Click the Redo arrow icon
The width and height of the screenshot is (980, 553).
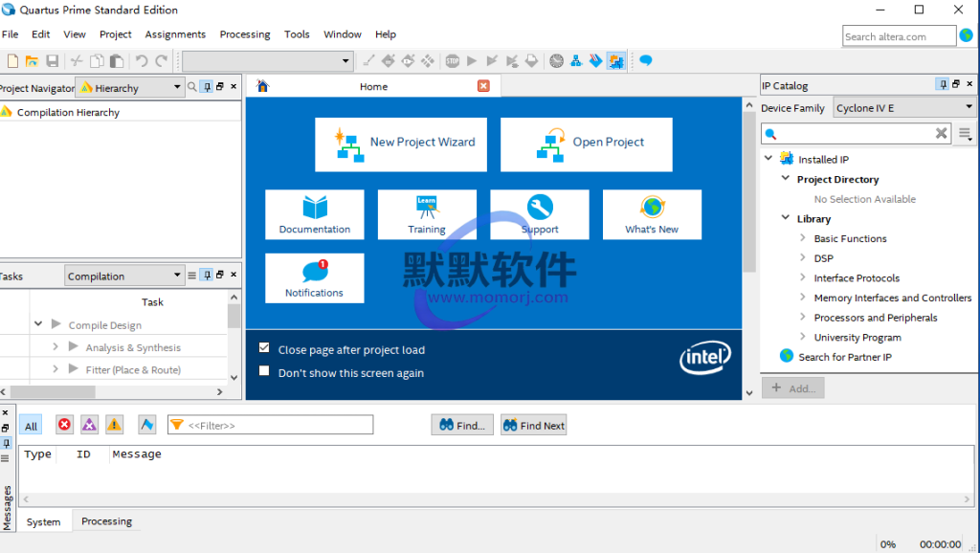click(161, 60)
